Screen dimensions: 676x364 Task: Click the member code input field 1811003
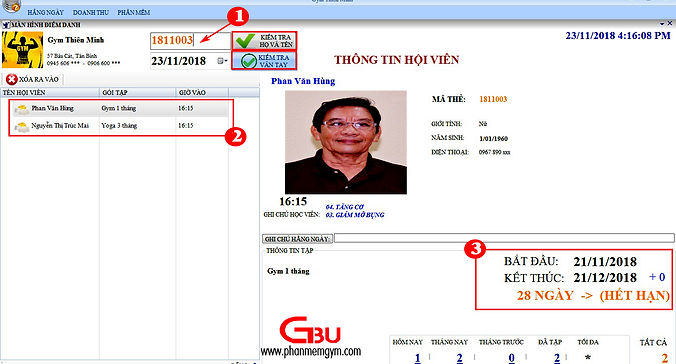pos(190,40)
